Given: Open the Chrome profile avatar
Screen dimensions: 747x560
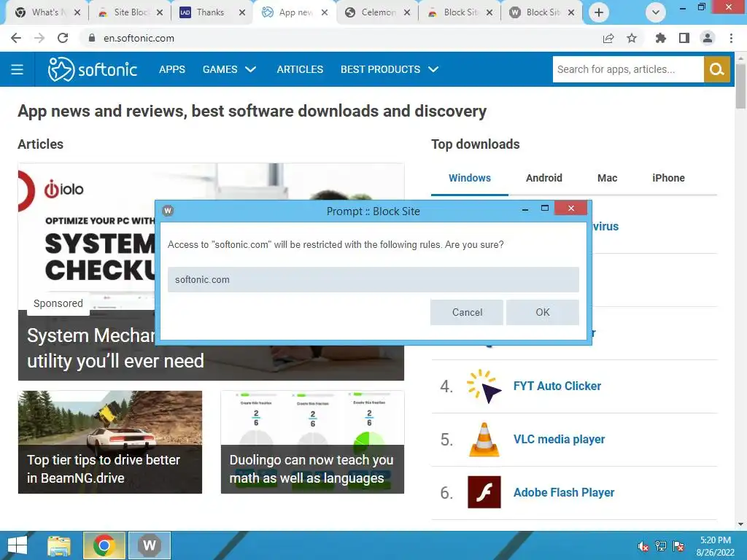Looking at the screenshot, I should coord(708,38).
